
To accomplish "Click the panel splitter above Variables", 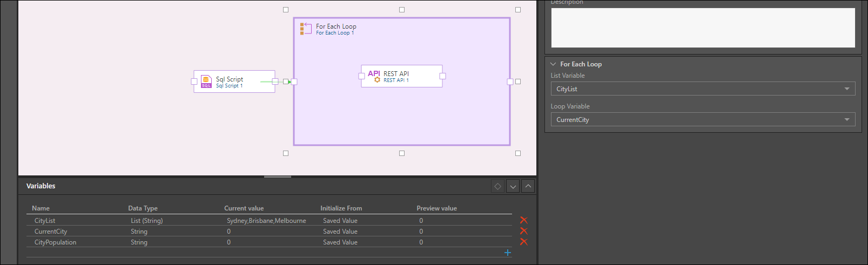I will [278, 176].
